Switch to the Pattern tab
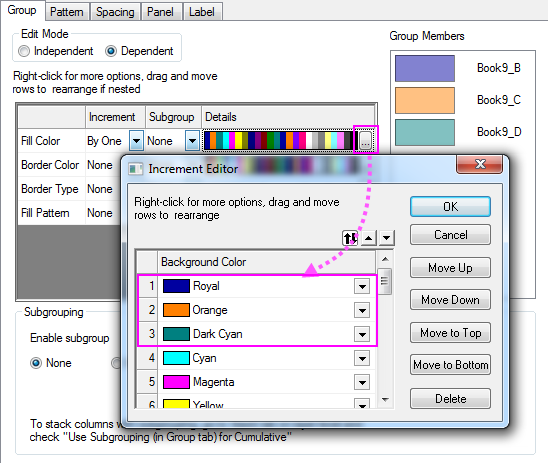This screenshot has height=463, width=548. click(x=67, y=12)
